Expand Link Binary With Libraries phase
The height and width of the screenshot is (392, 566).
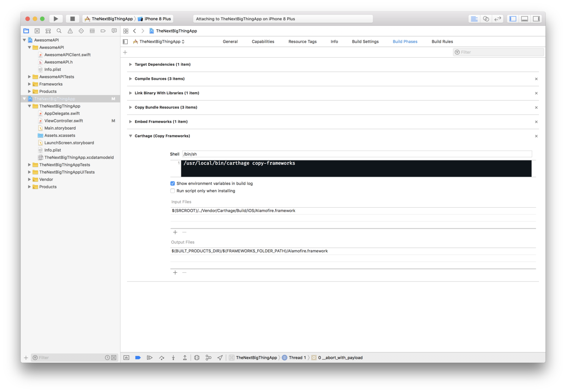[131, 93]
